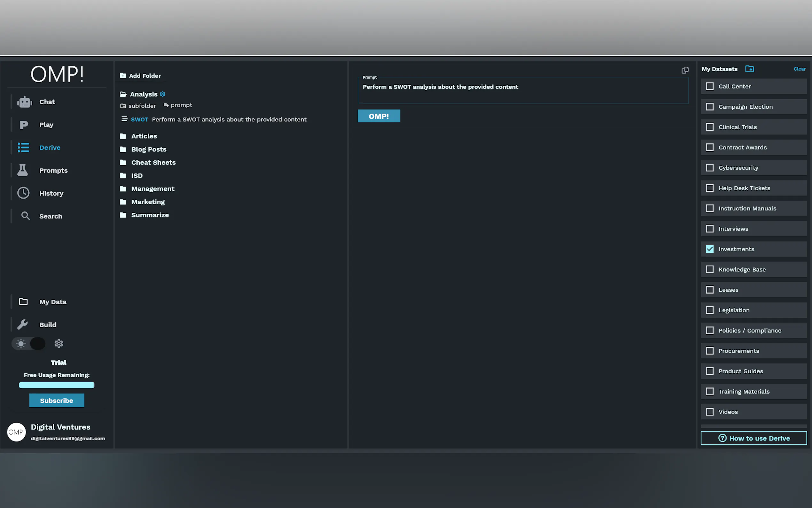This screenshot has height=508, width=812.
Task: Click the copy prompt icon
Action: (x=685, y=70)
